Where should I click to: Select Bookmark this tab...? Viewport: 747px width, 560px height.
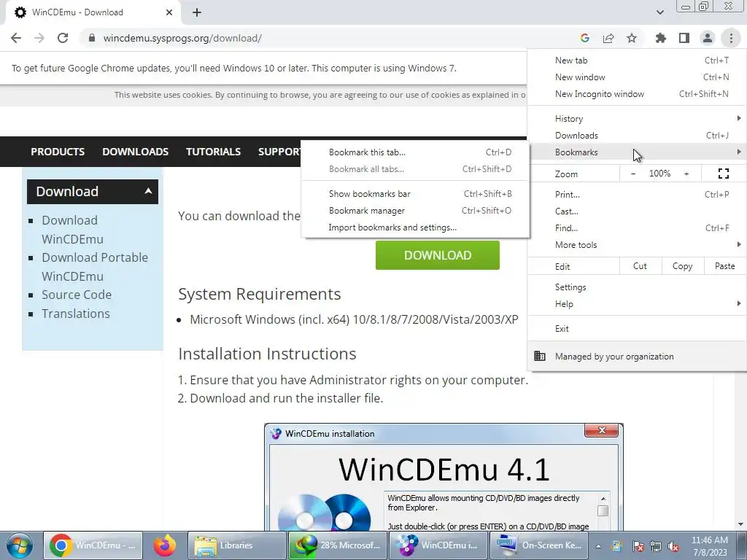tap(415, 152)
